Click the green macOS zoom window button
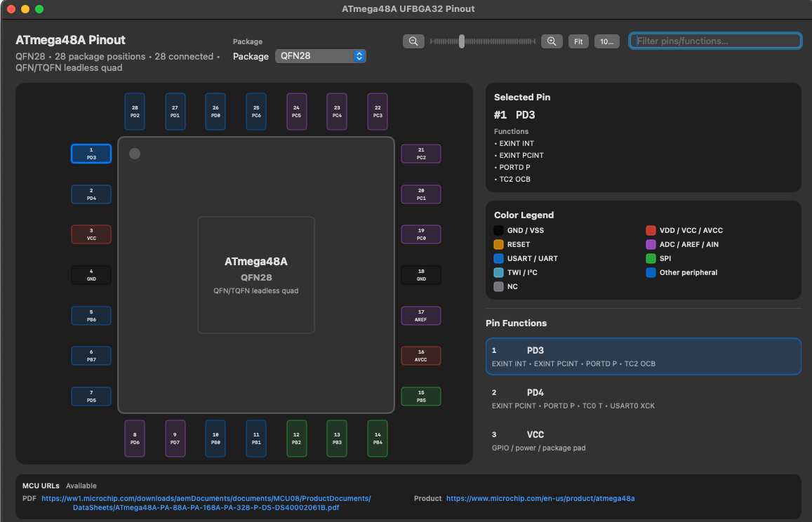812x522 pixels. coord(39,9)
